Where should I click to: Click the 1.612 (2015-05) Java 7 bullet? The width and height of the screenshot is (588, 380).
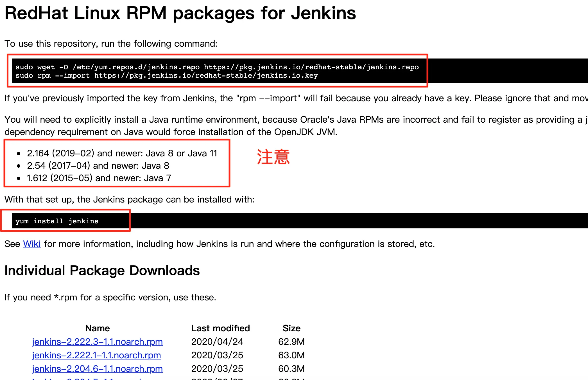click(99, 178)
